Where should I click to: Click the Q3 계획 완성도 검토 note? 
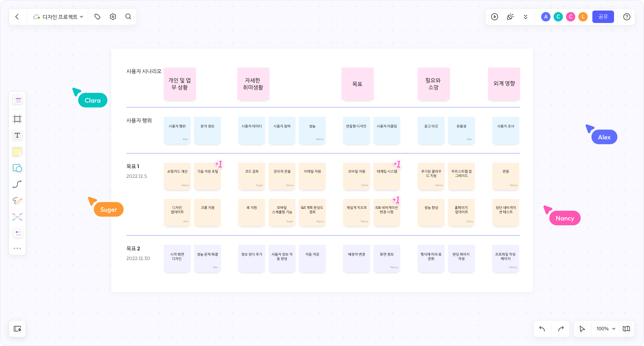(x=312, y=212)
